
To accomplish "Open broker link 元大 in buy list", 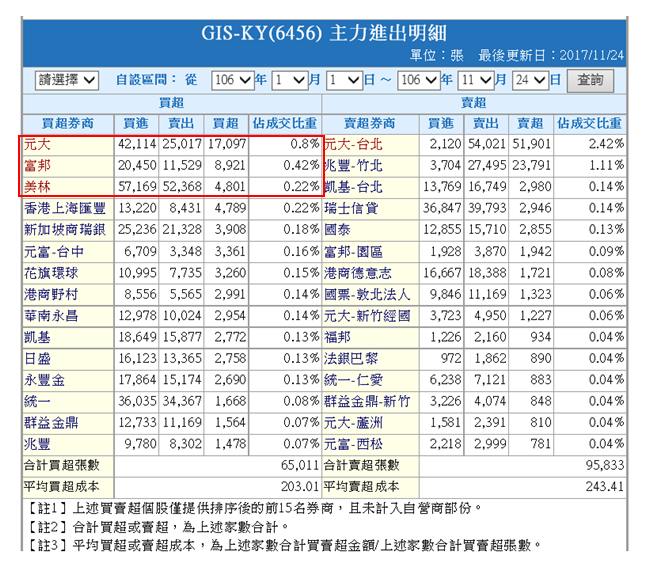I will (x=37, y=144).
